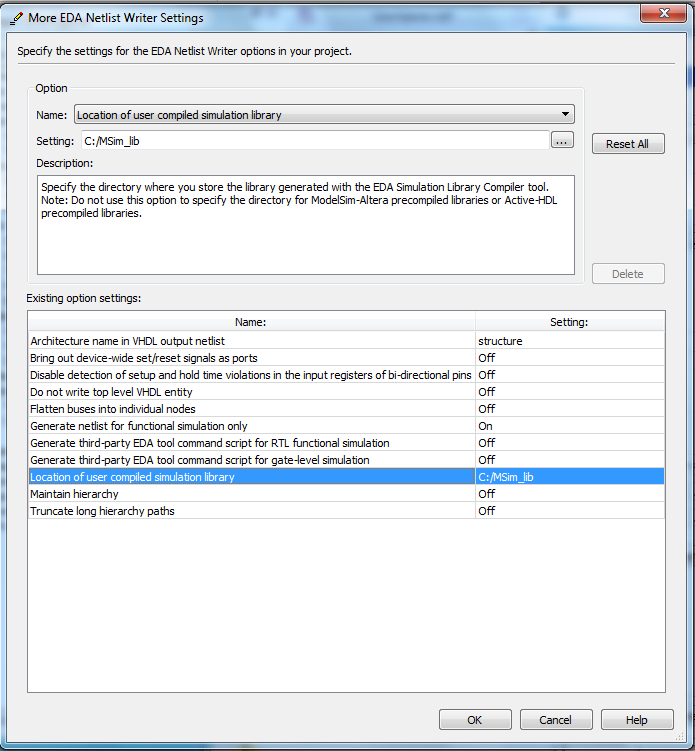The image size is (695, 751).
Task: Click the 'Off' value for gate-level simulation script
Action: click(x=487, y=460)
